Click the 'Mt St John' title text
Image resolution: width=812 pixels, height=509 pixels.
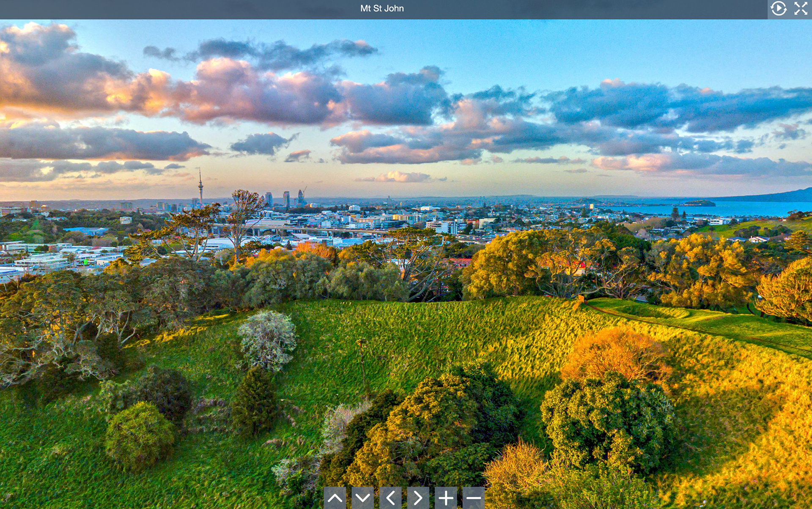[x=382, y=8]
